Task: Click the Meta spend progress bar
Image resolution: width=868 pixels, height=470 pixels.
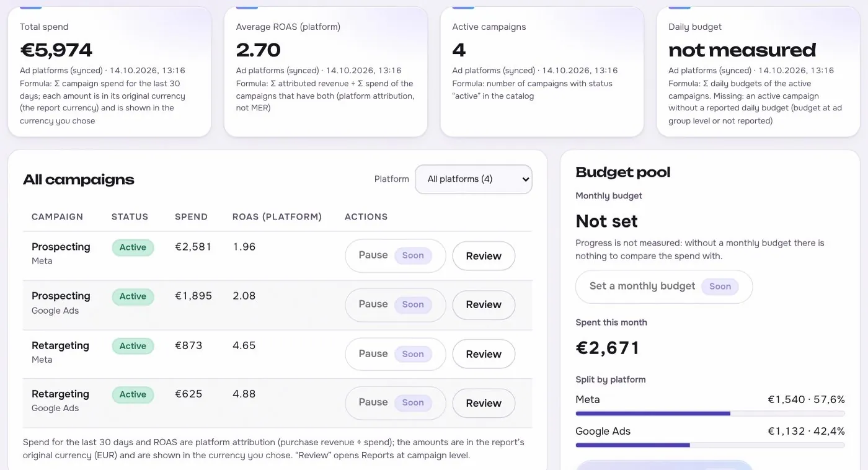Action: (710, 414)
